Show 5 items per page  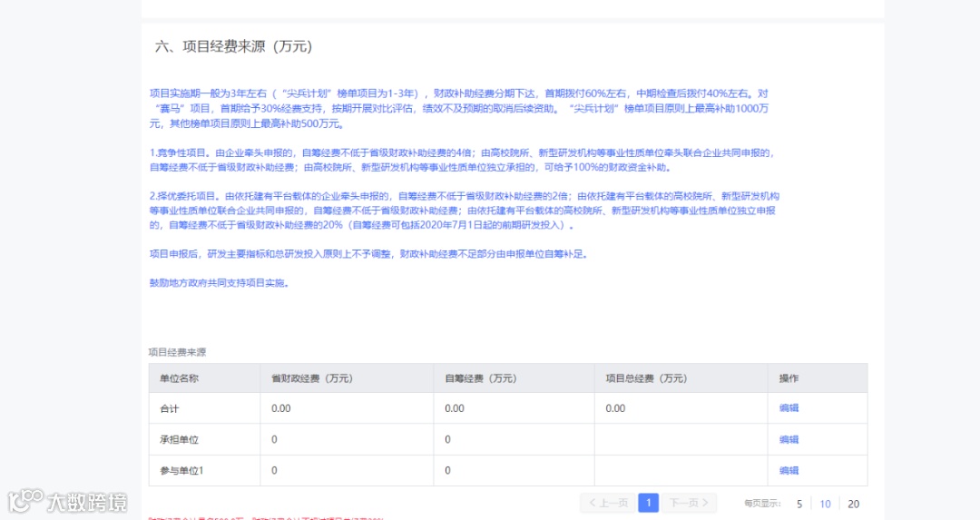[799, 504]
